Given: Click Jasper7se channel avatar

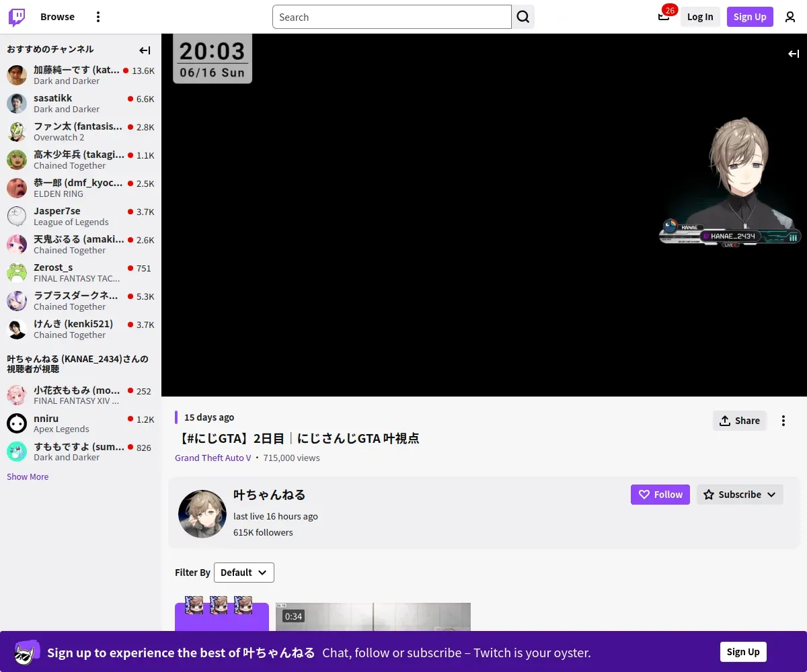Looking at the screenshot, I should point(17,216).
